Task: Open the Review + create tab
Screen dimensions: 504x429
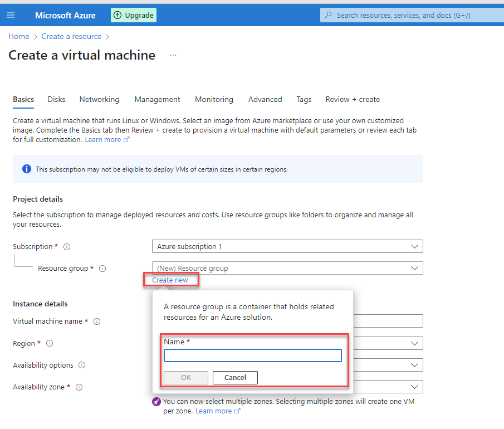Action: coord(353,99)
